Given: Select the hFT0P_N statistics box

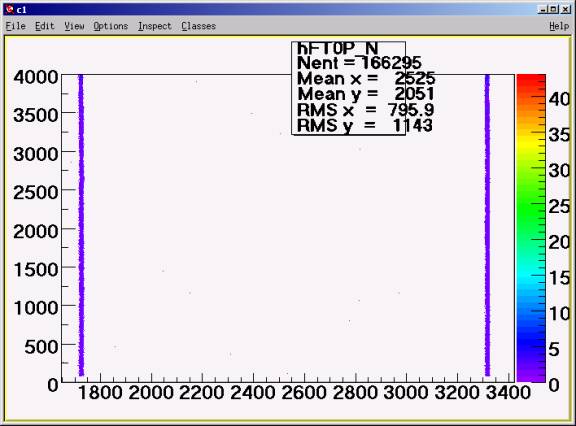Looking at the screenshot, I should point(349,88).
